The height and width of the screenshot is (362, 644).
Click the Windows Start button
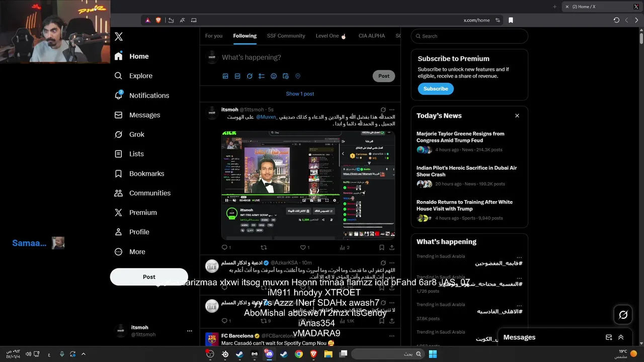(433, 354)
